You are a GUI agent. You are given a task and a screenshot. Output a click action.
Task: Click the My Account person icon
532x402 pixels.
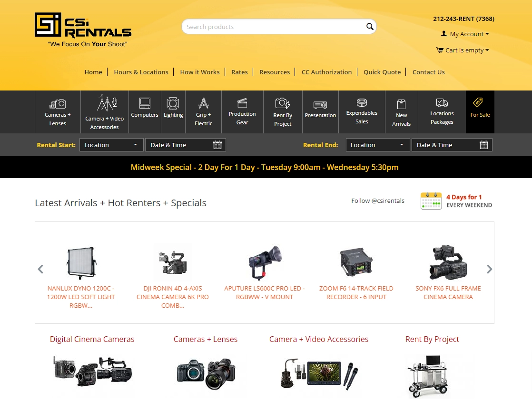[x=444, y=34]
